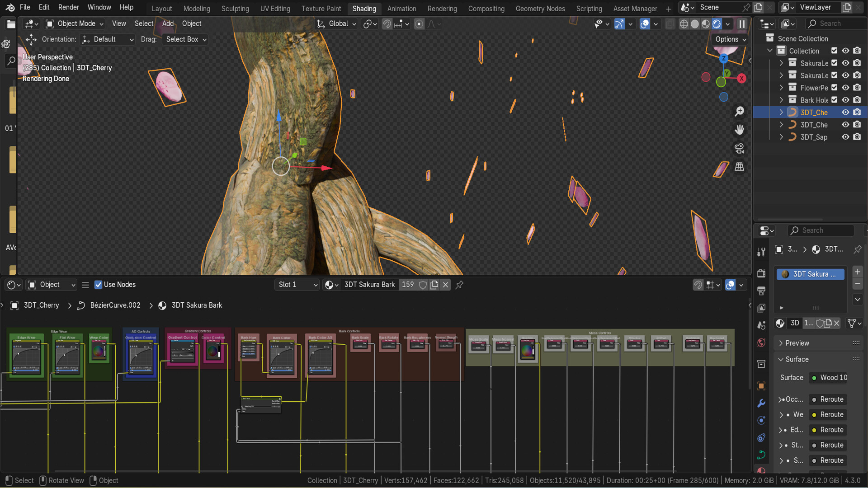868x488 pixels.
Task: Click the pin icon next to material properties breadcrumb
Action: (x=857, y=249)
